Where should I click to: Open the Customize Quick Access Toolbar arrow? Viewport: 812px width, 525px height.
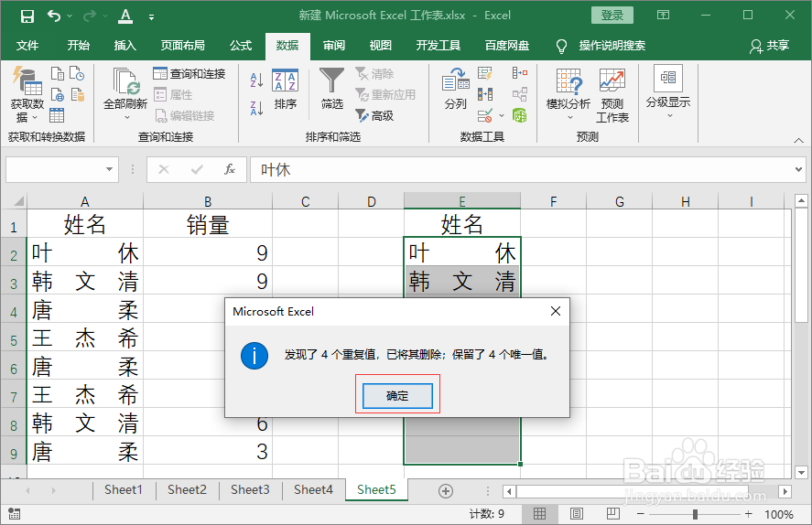pyautogui.click(x=151, y=17)
